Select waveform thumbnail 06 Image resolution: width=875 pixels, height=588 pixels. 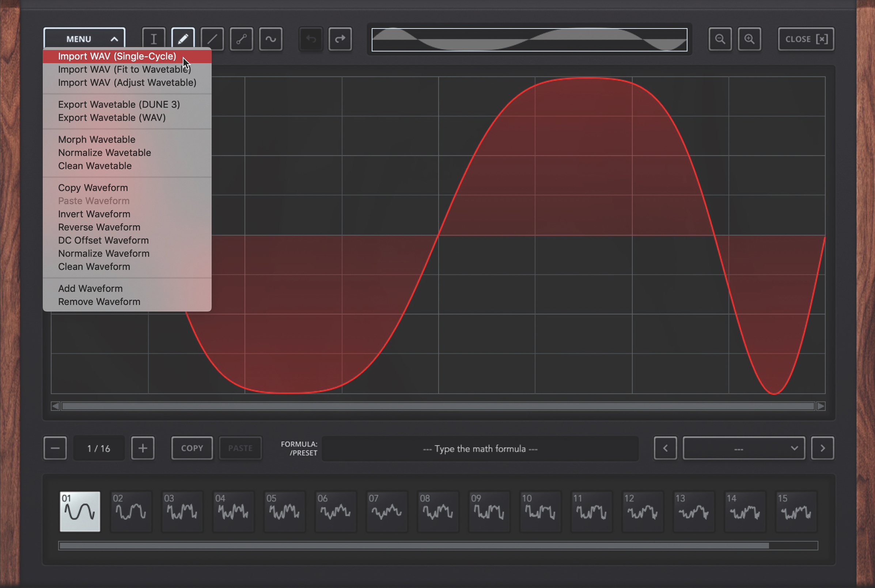pos(336,512)
